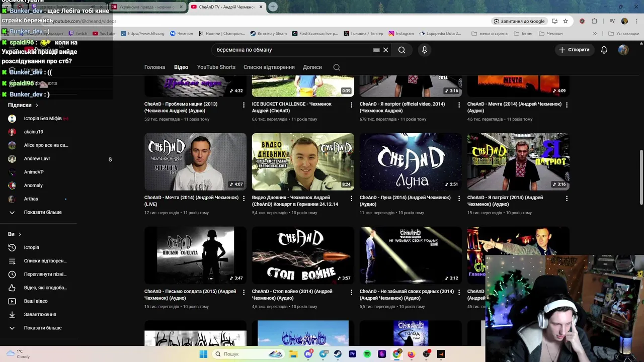Open OBS Studio from the taskbar

point(426,354)
